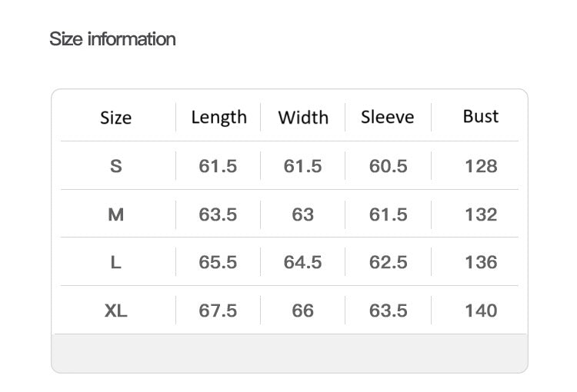Click the S size row label
Image resolution: width=577 pixels, height=392 pixels.
[115, 166]
